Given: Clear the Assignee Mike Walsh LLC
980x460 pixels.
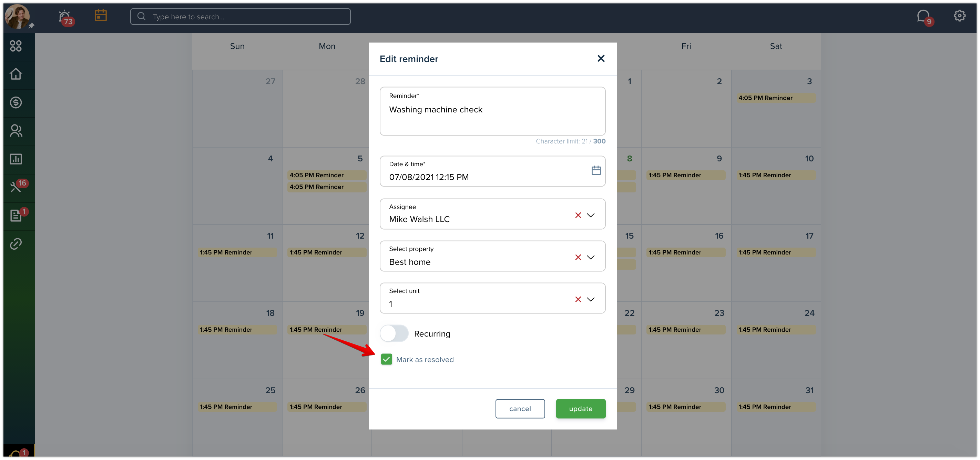Looking at the screenshot, I should [578, 215].
